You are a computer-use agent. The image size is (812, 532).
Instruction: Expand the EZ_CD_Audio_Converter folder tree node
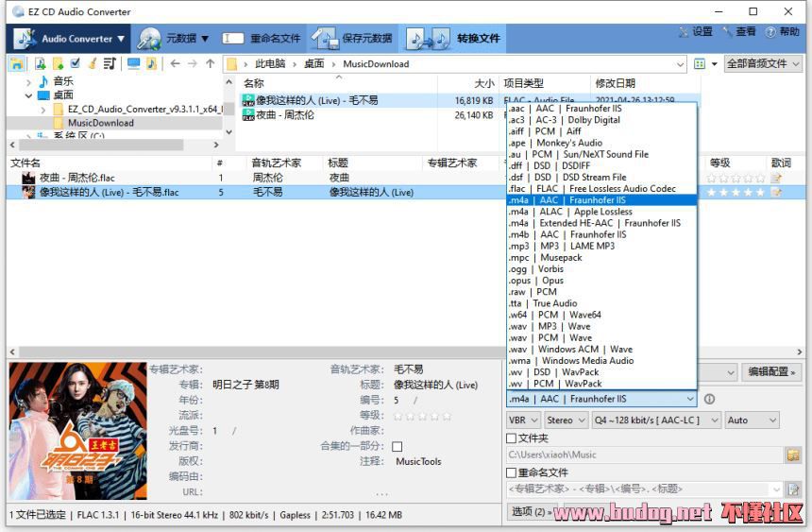pos(43,110)
